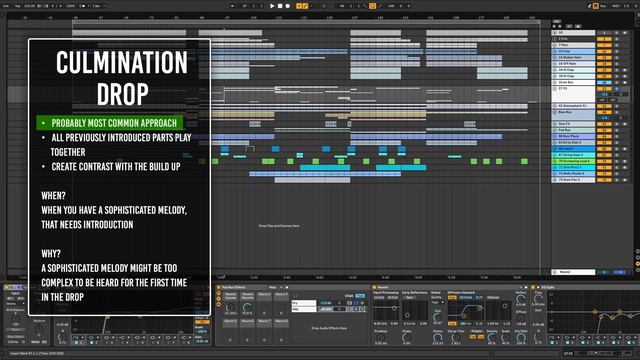Click the Link button in control bar
The image size is (640, 360).
point(6,6)
